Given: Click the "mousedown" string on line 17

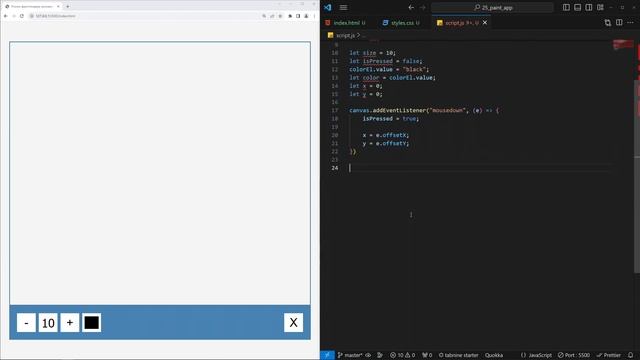Looking at the screenshot, I should click(447, 111).
